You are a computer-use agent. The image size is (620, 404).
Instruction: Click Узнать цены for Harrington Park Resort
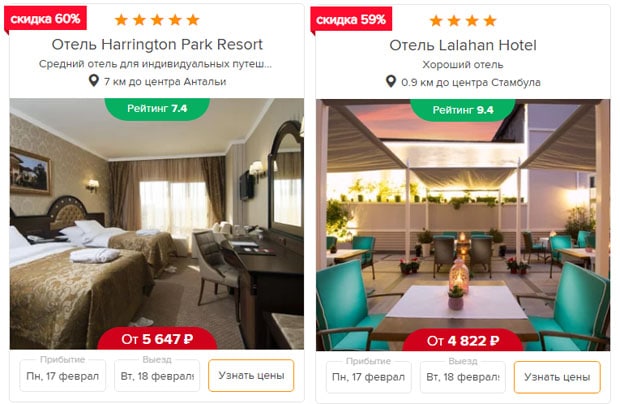point(251,375)
